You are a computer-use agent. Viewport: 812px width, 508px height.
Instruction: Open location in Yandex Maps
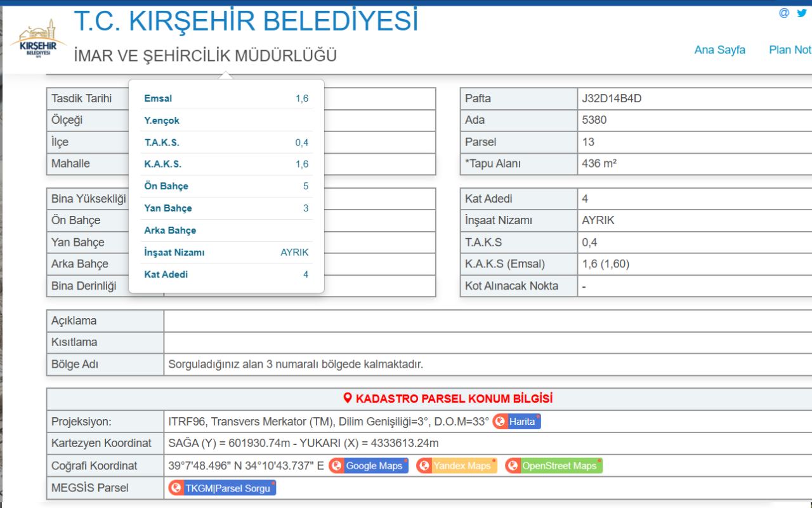point(462,466)
